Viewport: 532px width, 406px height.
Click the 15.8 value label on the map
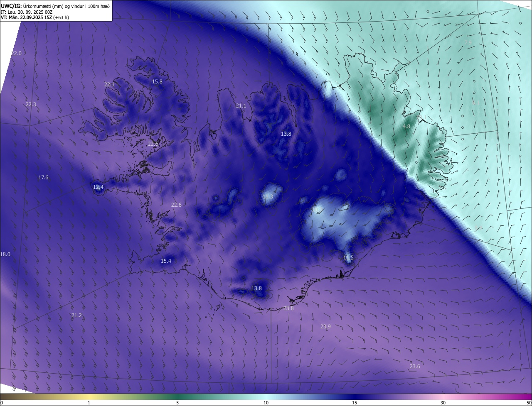point(157,81)
